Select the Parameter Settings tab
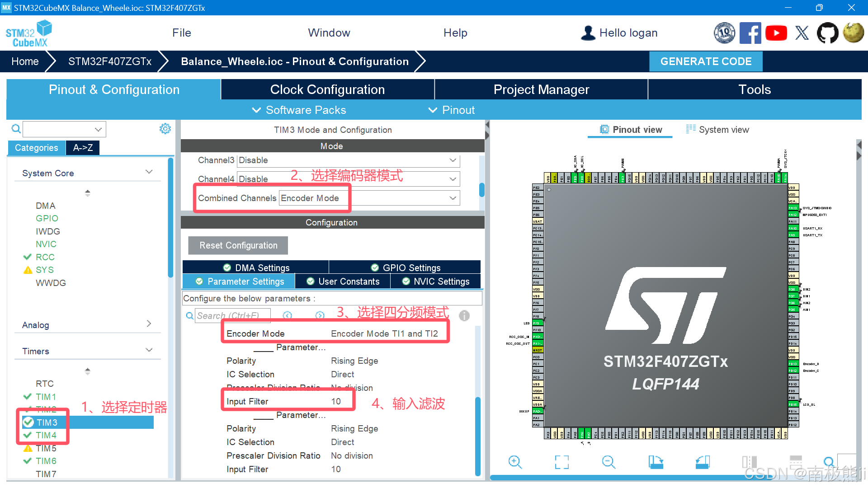 [239, 281]
